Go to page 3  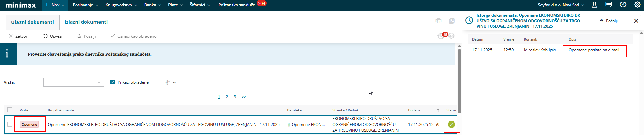(235, 97)
